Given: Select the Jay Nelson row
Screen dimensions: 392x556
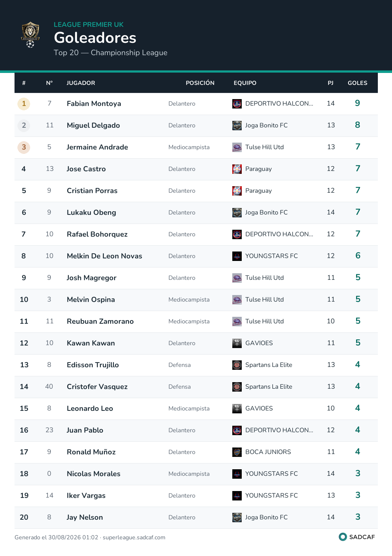Looking at the screenshot, I should coord(196,518).
